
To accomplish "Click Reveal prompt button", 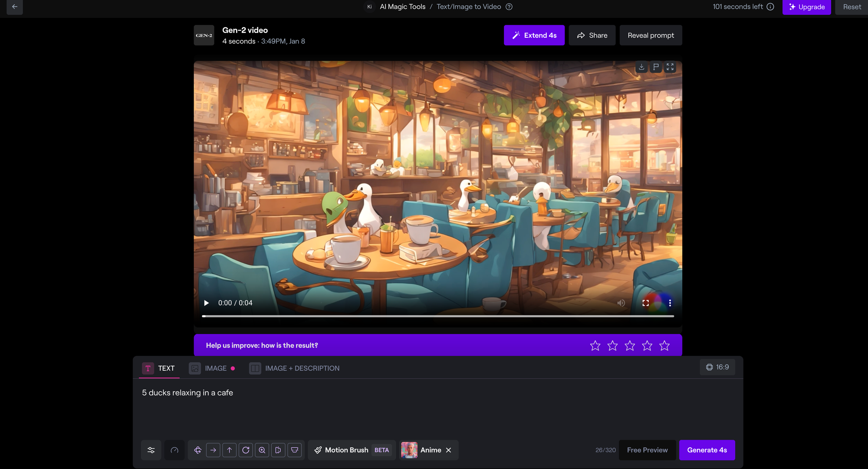I will coord(651,35).
